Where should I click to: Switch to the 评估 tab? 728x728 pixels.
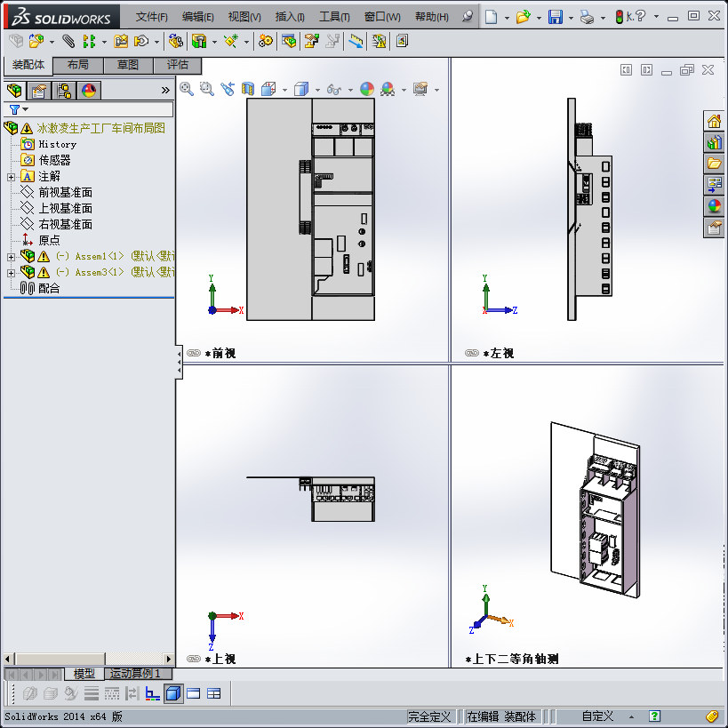178,65
